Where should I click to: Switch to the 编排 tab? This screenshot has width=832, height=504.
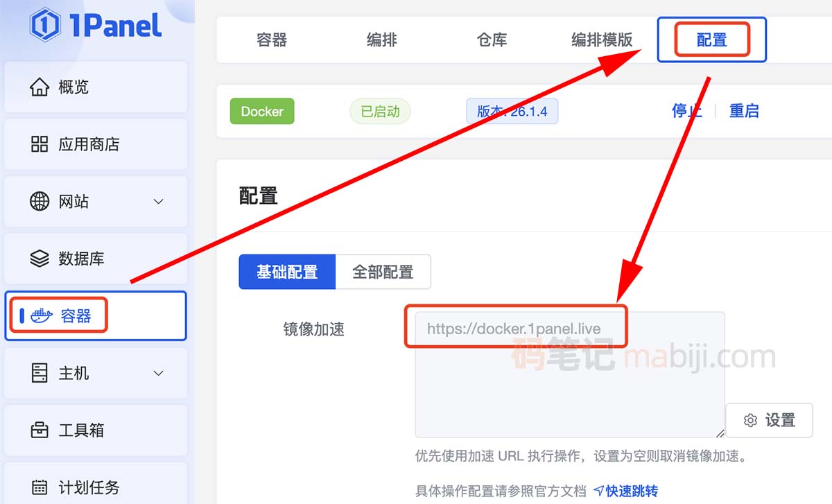[381, 40]
